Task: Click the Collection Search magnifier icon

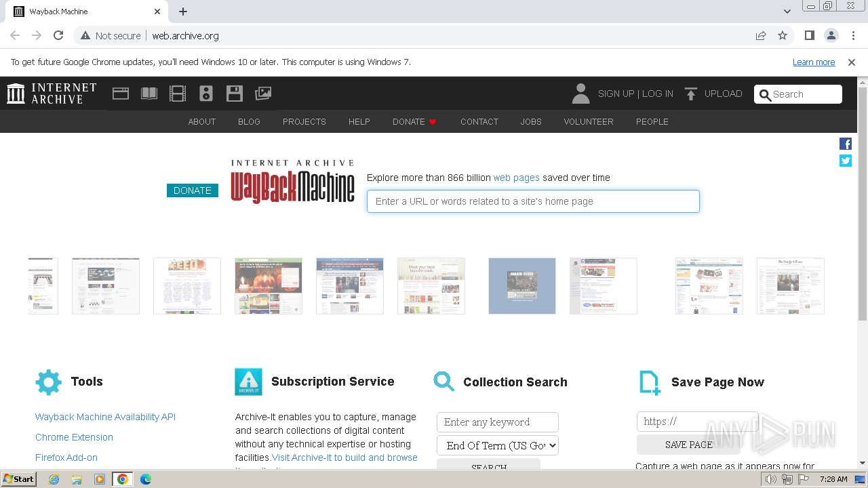Action: point(444,381)
